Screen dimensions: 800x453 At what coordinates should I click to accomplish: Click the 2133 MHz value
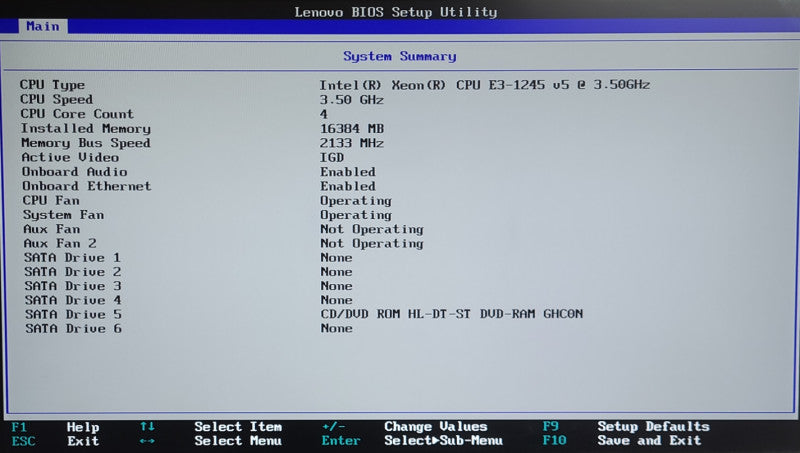click(x=352, y=143)
